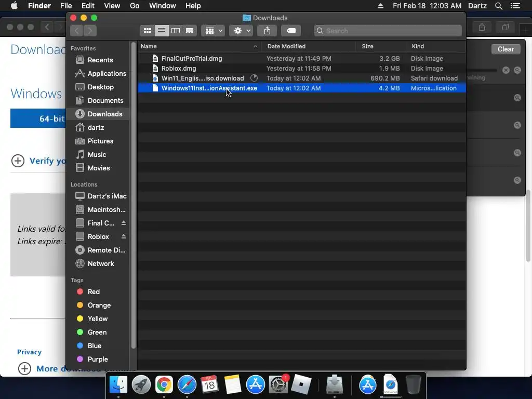Open the Apple menu

point(14,6)
